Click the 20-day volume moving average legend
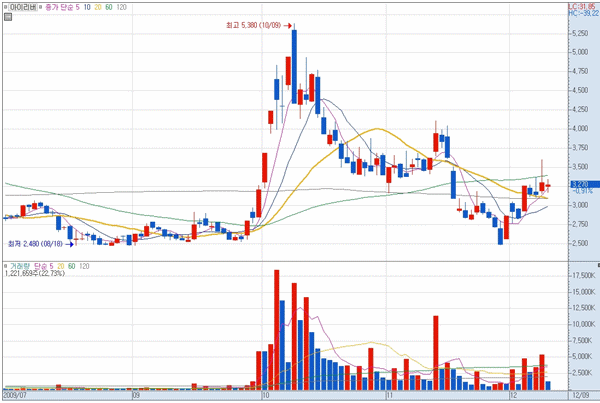600x403 pixels. [60, 266]
